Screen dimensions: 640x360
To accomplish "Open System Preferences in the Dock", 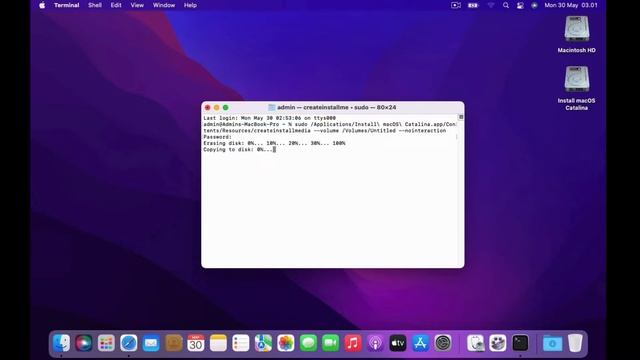I will 443,343.
